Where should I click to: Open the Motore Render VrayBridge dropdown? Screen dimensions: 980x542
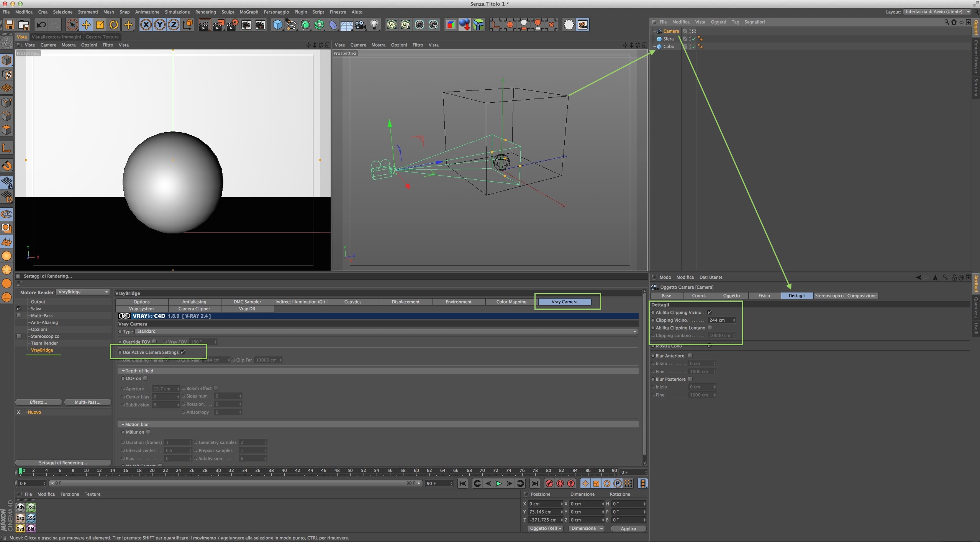[83, 292]
